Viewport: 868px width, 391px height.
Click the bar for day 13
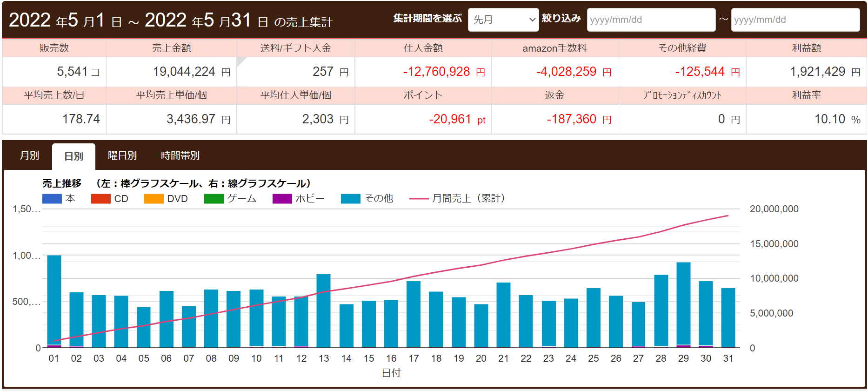323,311
